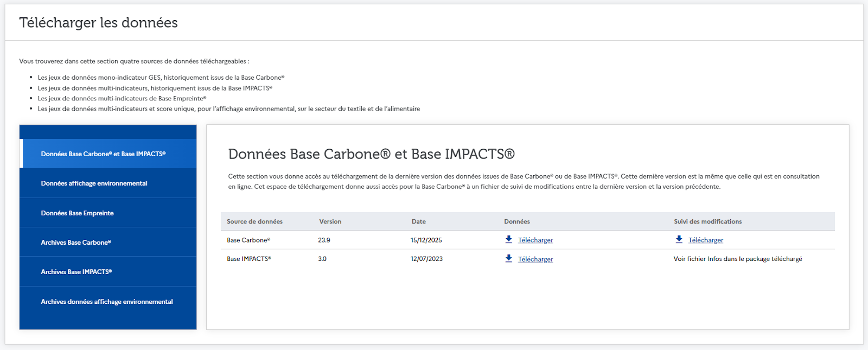
Task: Click bullet about affichage environnemental score unique
Action: coord(229,109)
